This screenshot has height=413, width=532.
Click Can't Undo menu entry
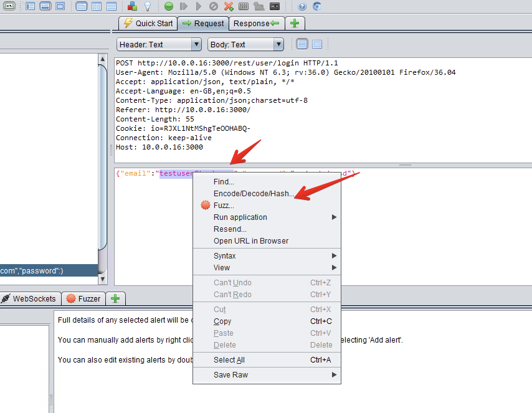pos(267,283)
